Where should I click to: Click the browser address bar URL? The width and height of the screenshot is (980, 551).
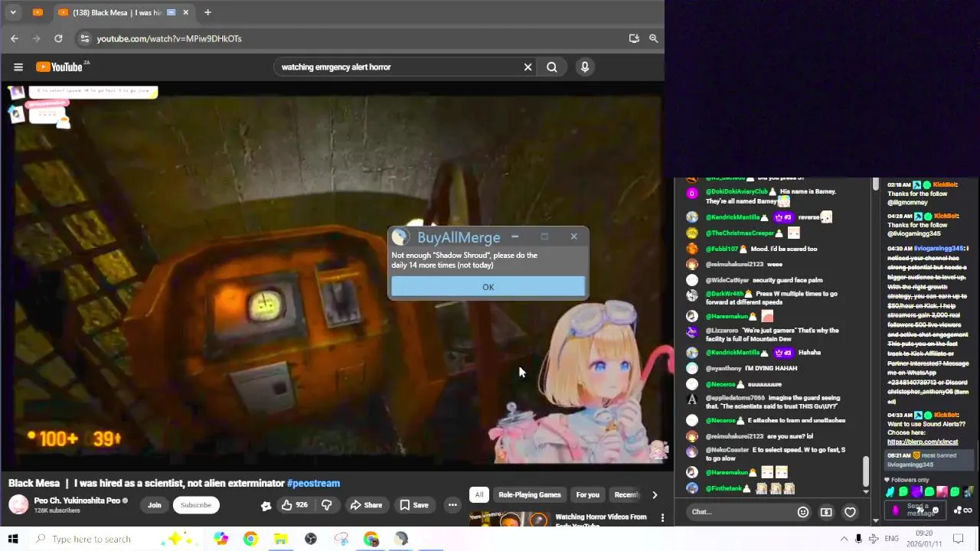(169, 38)
